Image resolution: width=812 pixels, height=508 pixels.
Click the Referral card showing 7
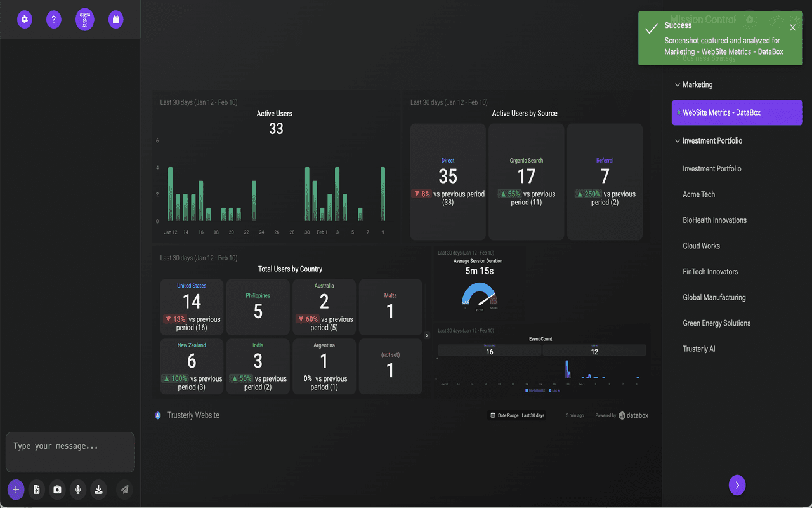click(x=605, y=182)
